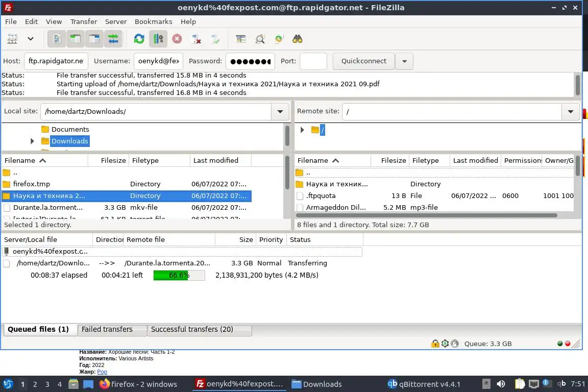Image resolution: width=588 pixels, height=392 pixels.
Task: Open Downloads window from taskbar
Action: pos(317,384)
